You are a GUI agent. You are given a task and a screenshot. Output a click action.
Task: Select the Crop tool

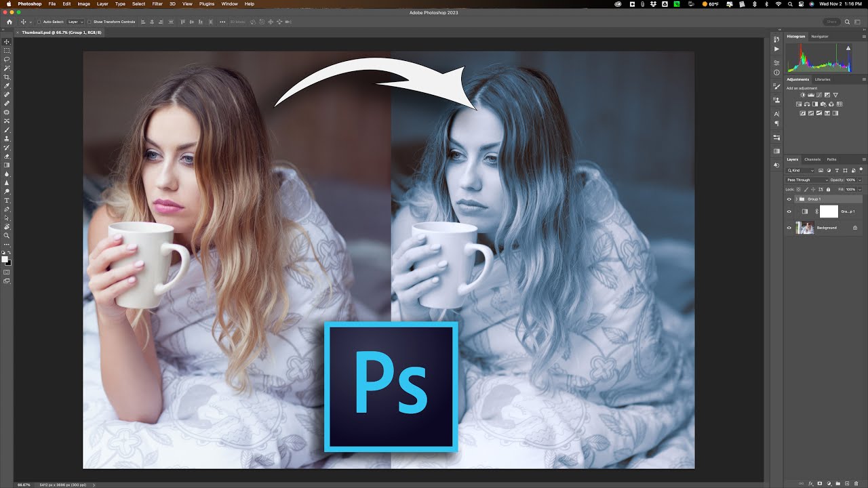[x=7, y=77]
